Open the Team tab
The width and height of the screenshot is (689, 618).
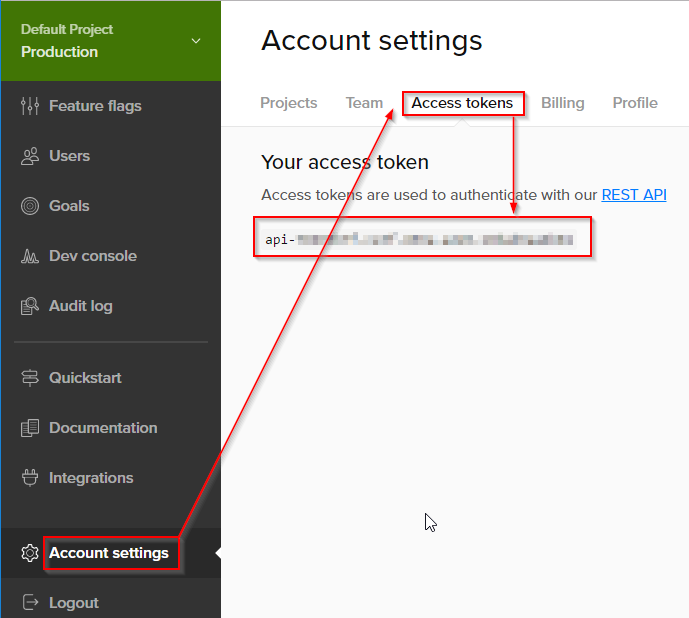click(x=364, y=103)
